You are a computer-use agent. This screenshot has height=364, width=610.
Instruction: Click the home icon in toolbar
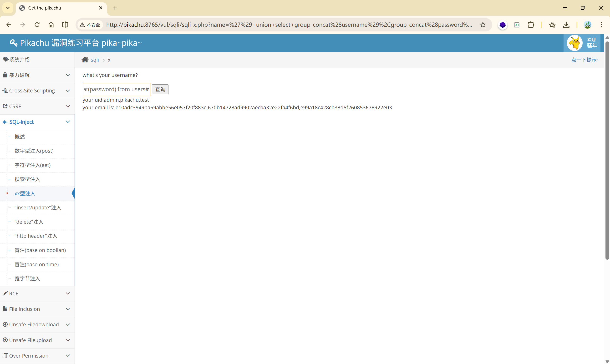[x=51, y=25]
